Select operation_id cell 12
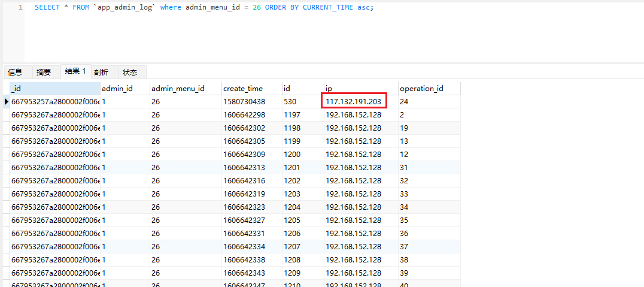 click(x=429, y=154)
